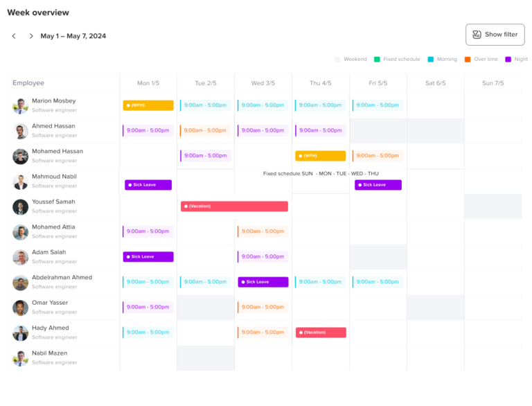Select Ahmed Hassan's Tuesday overtime shift
Viewport: 532px width, 406px height.
[206, 130]
